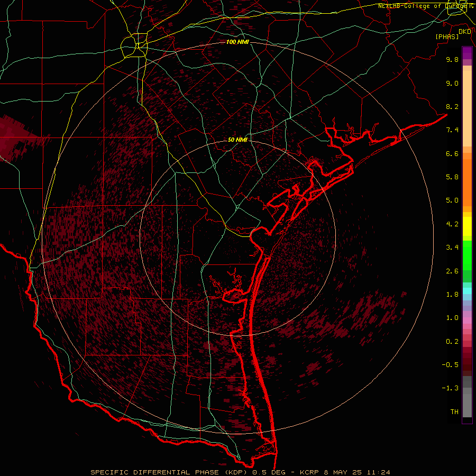Screen dimensions: 476x476
Task: Click the 1.8 legend value
Action: point(452,295)
